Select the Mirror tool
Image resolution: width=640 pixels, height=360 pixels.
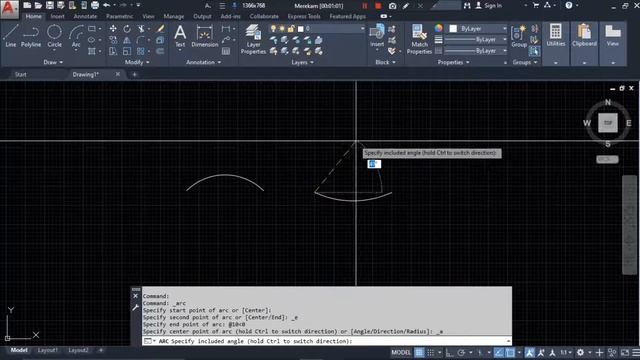(127, 40)
